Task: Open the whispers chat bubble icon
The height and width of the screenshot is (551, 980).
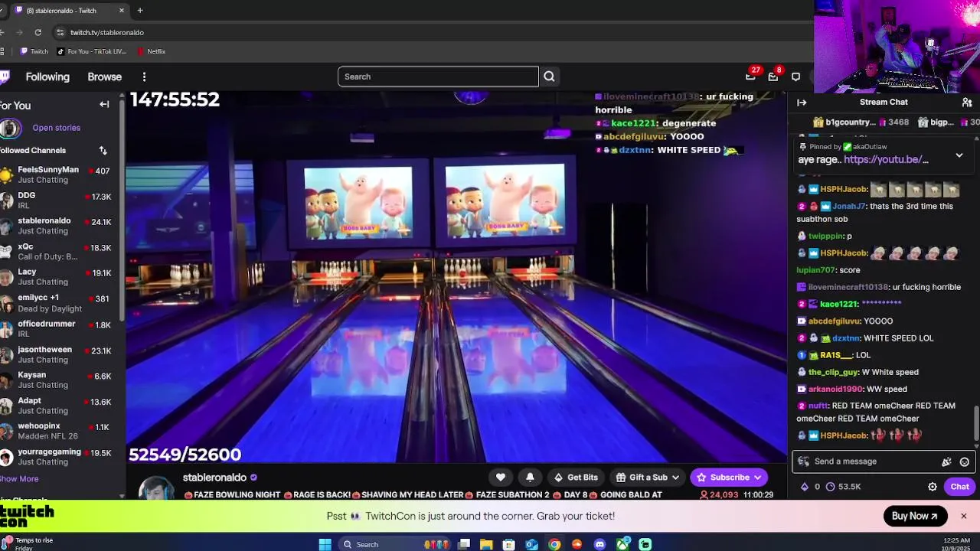Action: point(795,77)
